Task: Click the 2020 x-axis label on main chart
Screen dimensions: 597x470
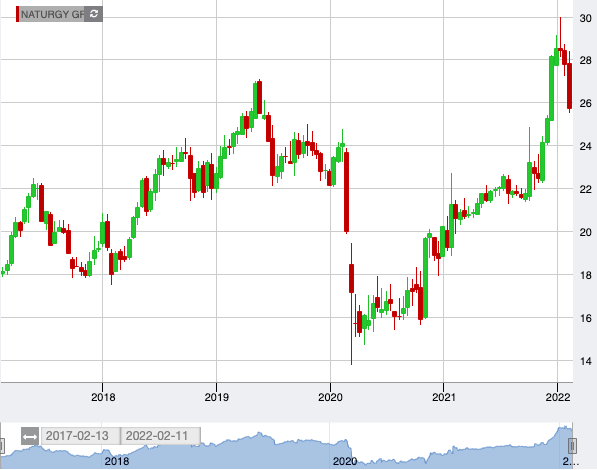Action: (x=330, y=397)
